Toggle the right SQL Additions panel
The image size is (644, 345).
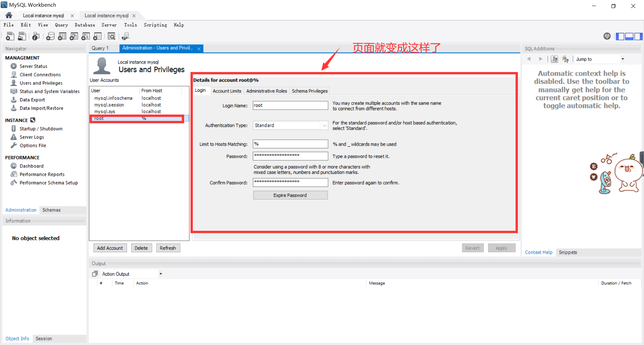(x=638, y=36)
